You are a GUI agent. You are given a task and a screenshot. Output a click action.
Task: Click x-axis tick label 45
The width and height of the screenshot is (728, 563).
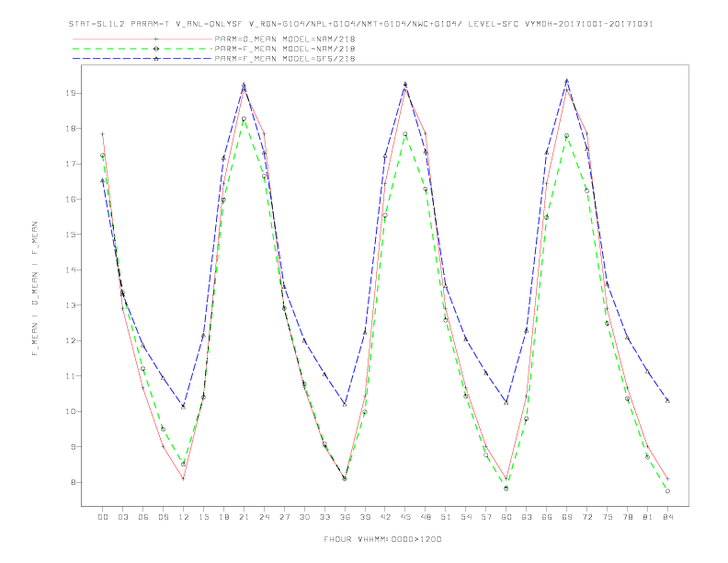click(x=405, y=517)
